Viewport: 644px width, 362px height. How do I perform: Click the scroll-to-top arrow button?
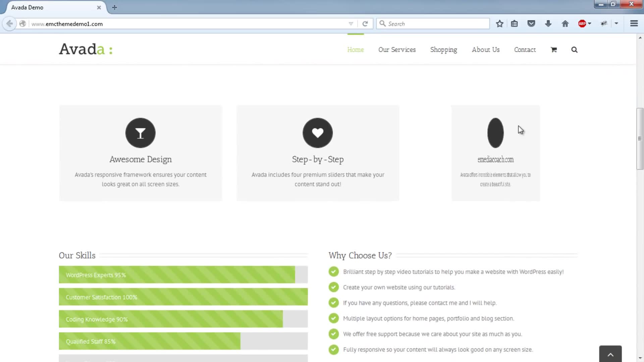point(610,354)
